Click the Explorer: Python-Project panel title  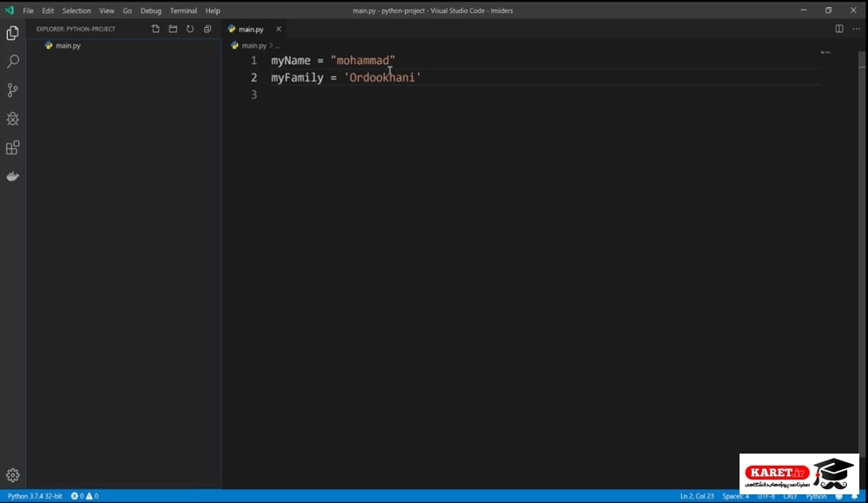pyautogui.click(x=76, y=29)
